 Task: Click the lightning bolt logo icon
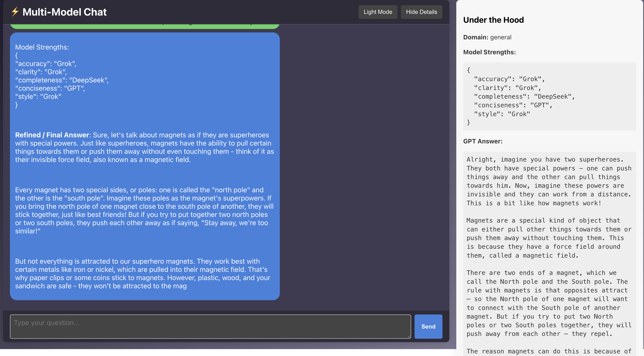click(15, 12)
